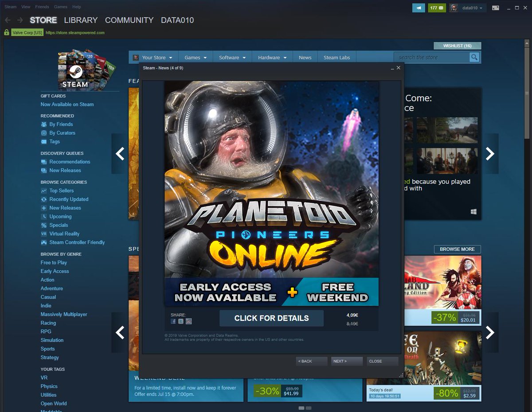Toggle Big Picture mode icon
Image resolution: width=532 pixels, height=412 pixels.
(496, 8)
